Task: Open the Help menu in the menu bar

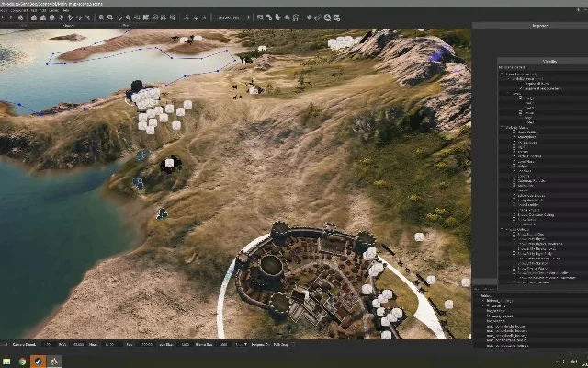Action: point(66,10)
